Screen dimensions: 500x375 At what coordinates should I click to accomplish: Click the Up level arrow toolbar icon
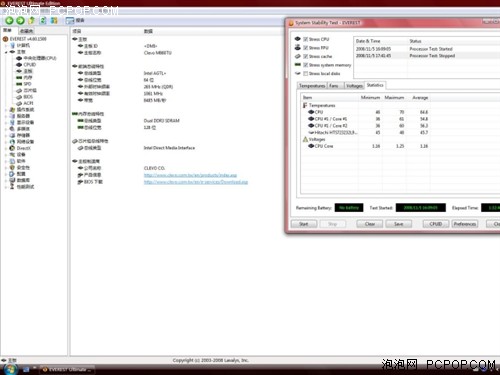tap(31, 21)
